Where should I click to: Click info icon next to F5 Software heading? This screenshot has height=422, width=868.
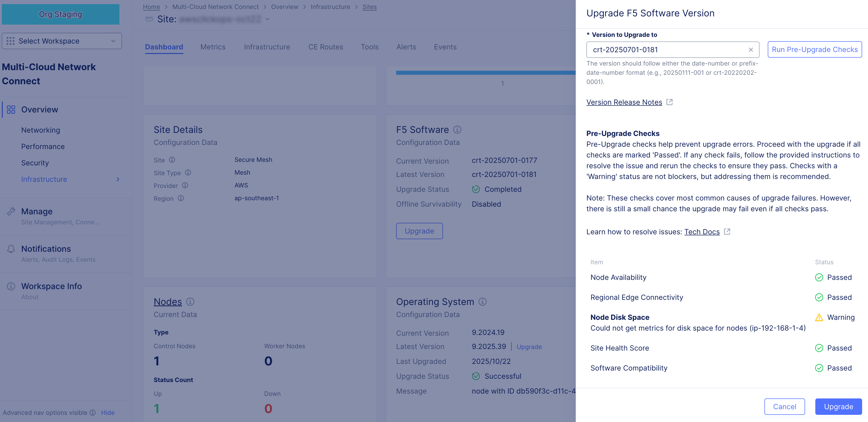[457, 130]
